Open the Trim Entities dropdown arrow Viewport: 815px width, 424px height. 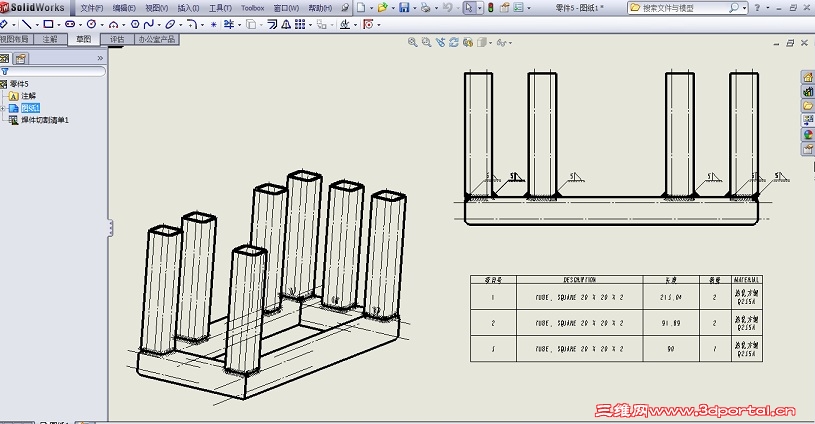point(239,24)
